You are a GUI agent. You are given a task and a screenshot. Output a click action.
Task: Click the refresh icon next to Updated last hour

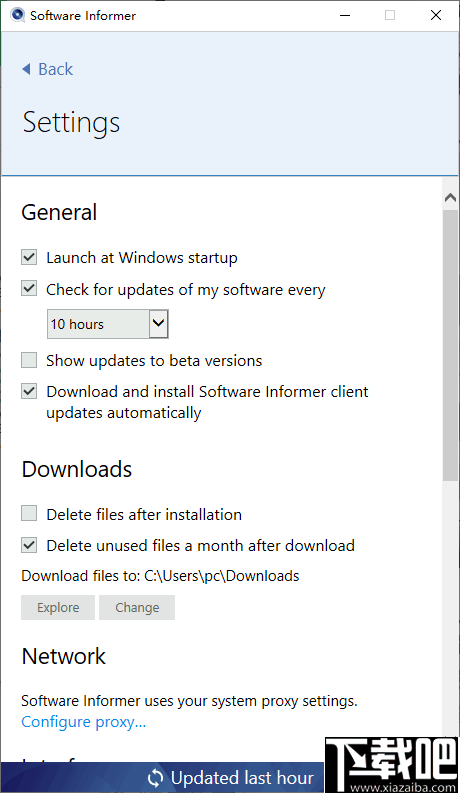[156, 778]
